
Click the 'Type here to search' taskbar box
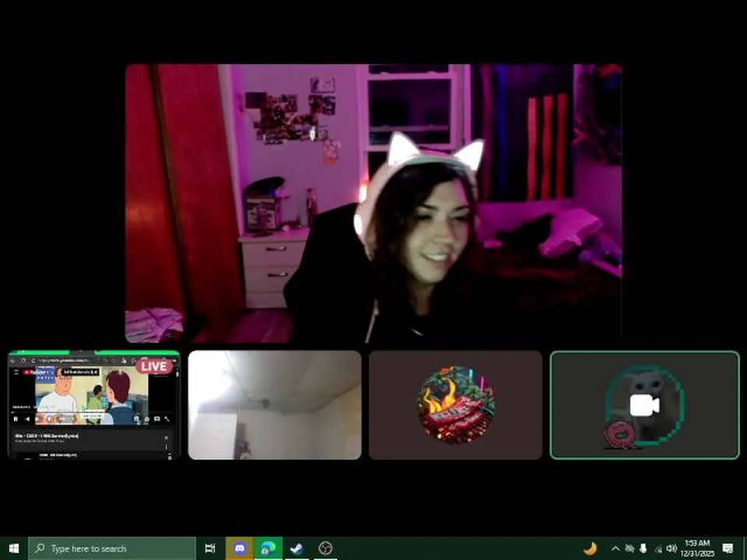point(112,548)
